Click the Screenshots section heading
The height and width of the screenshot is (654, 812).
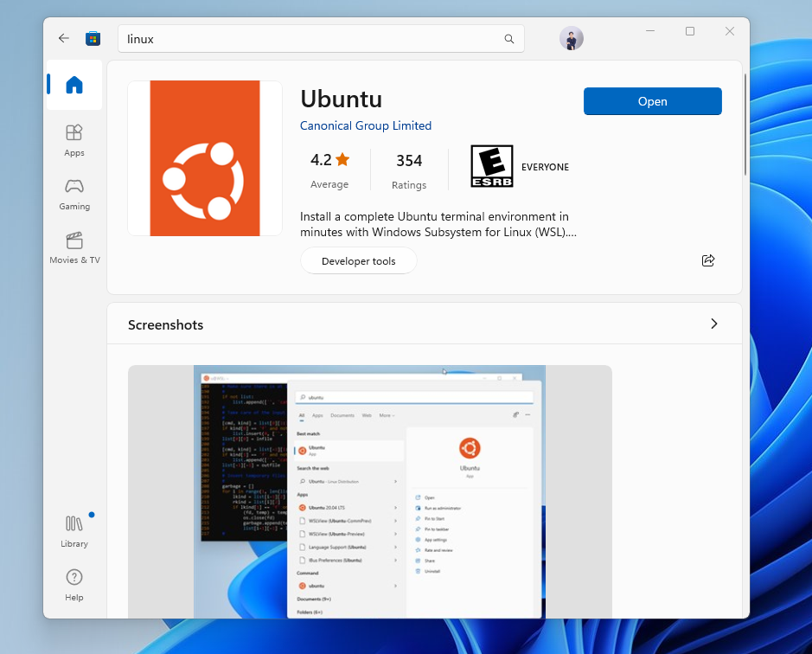coord(166,325)
